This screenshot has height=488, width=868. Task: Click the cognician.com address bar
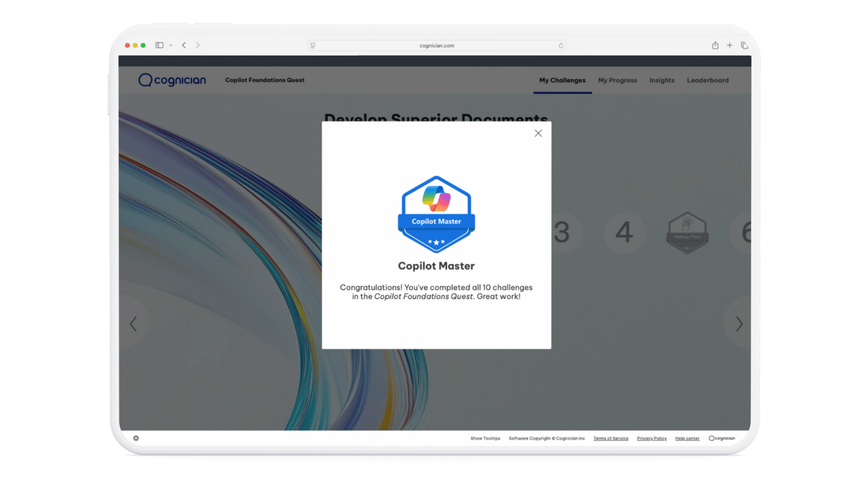436,45
